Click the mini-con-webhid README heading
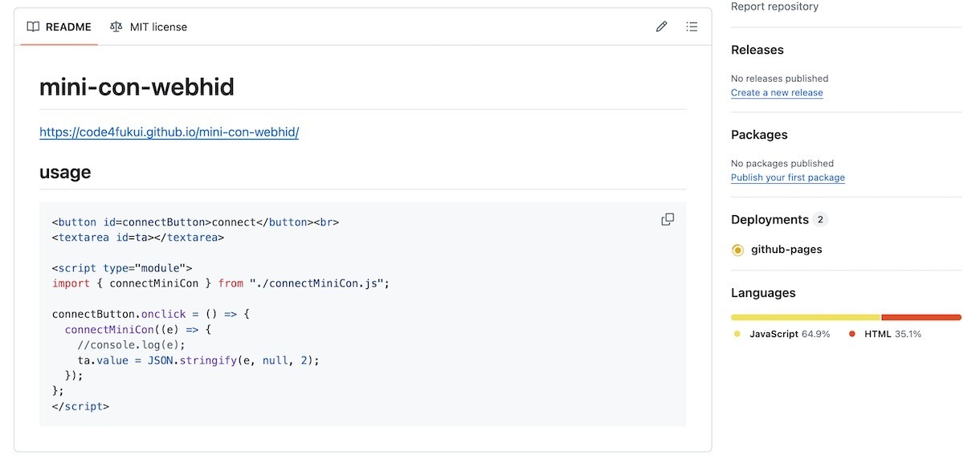980x472 pixels. click(x=137, y=87)
